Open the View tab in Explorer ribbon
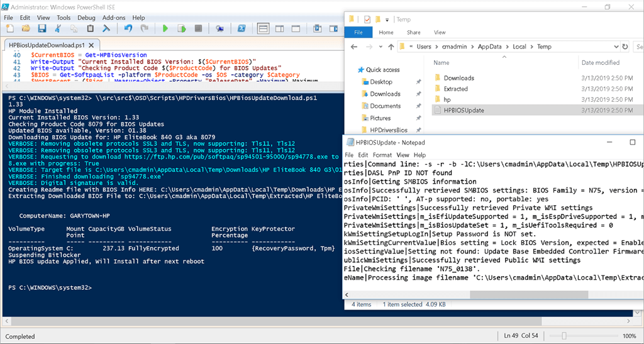Viewport: 644px width, 344px height. pos(440,33)
